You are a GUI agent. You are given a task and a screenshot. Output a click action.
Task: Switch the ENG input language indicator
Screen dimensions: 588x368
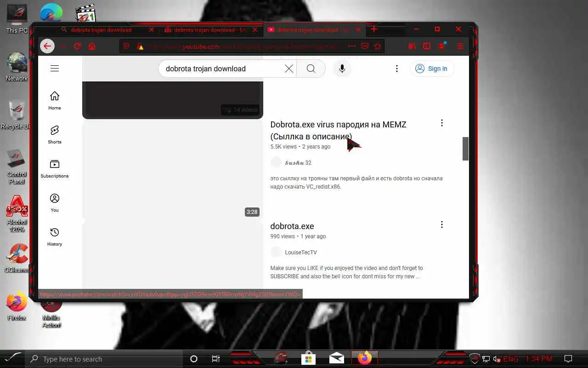tap(511, 359)
